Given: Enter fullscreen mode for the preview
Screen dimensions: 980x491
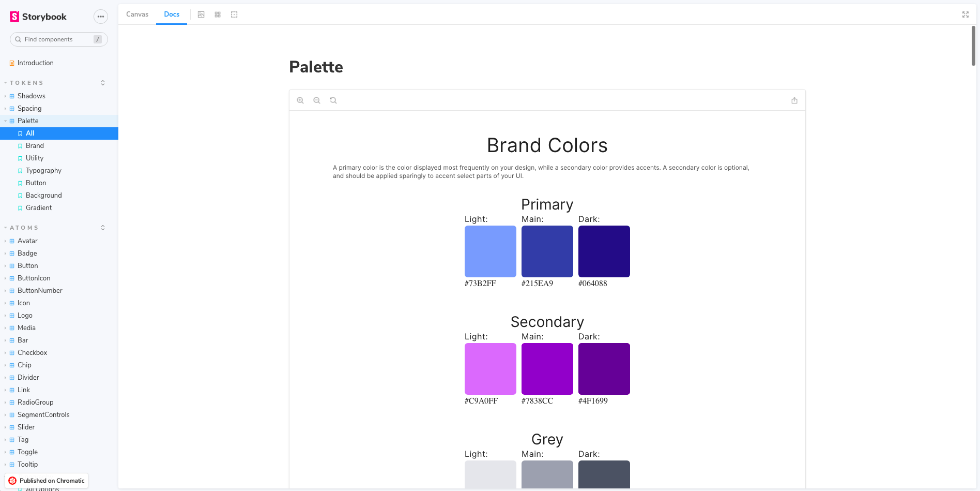Looking at the screenshot, I should coord(966,14).
